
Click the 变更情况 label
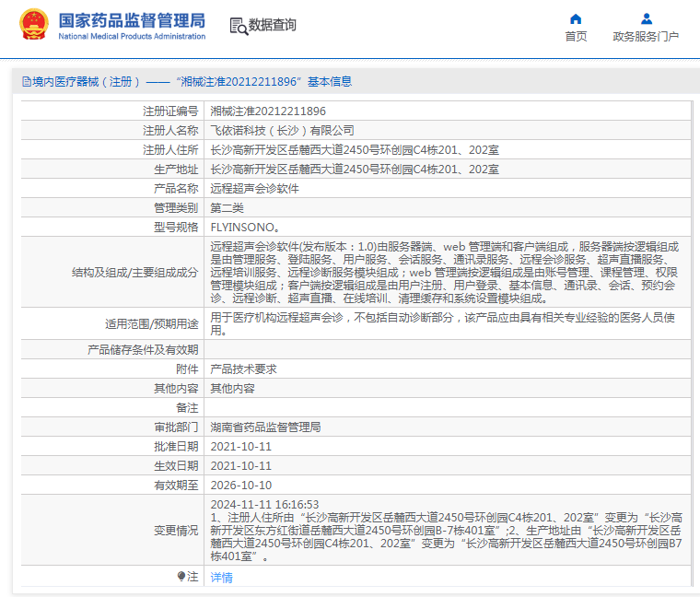pyautogui.click(x=176, y=531)
